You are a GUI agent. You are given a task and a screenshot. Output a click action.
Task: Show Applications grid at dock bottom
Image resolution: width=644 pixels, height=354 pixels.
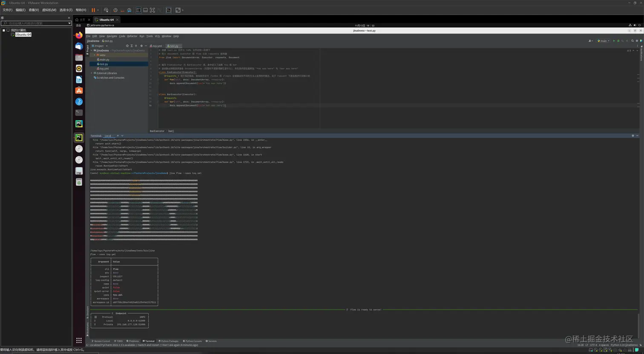(79, 340)
